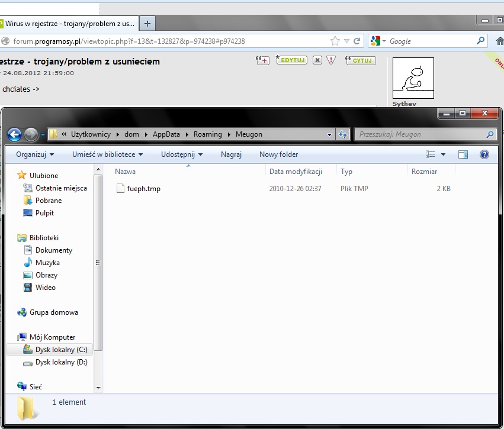Open the change view options arrow
The width and height of the screenshot is (504, 429).
[443, 154]
